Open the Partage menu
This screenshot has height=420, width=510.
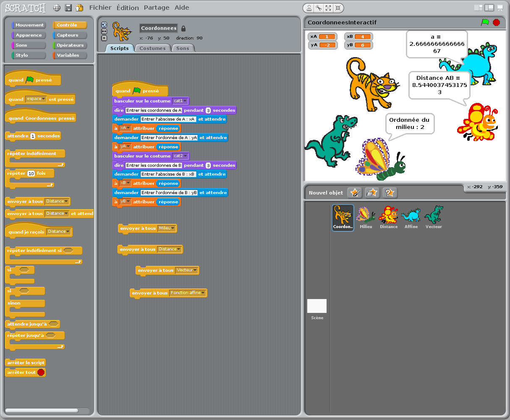click(157, 8)
